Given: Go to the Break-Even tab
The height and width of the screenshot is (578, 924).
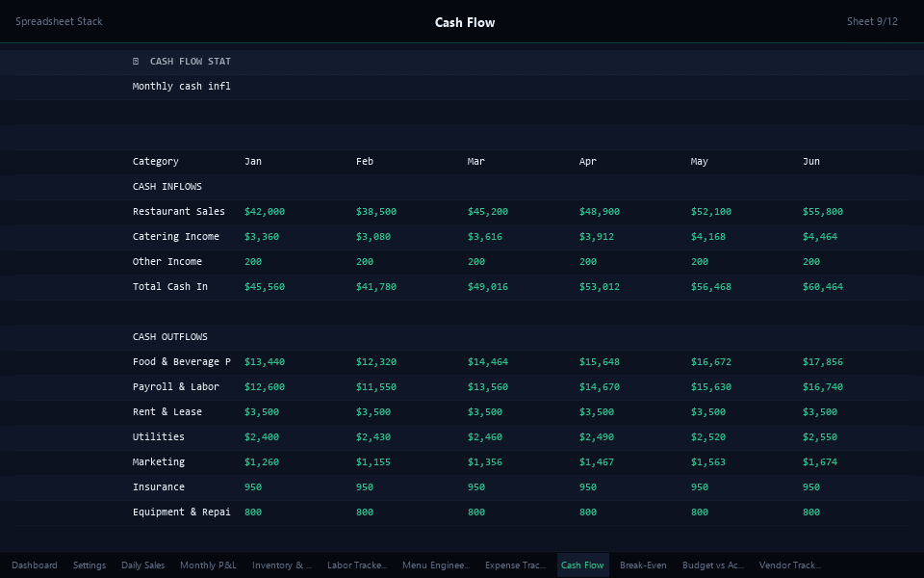Looking at the screenshot, I should point(643,565).
